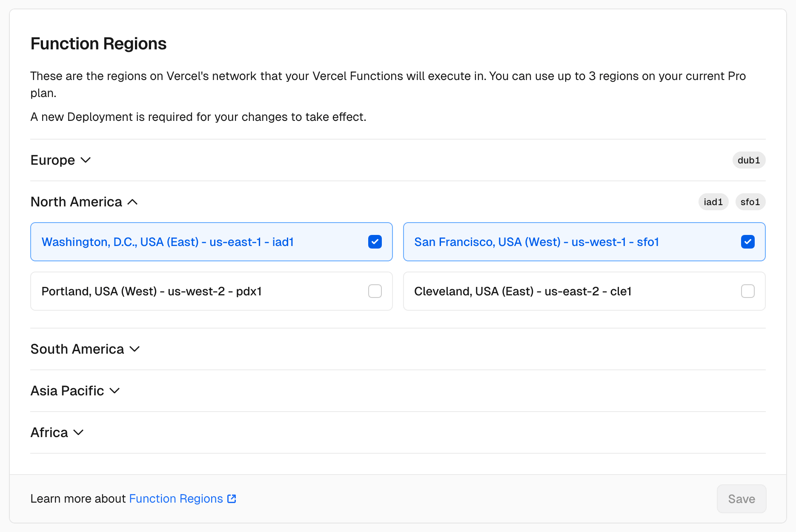Uncheck the Washington, D.C. iad1 checkbox
Image resolution: width=796 pixels, height=532 pixels.
(x=375, y=242)
